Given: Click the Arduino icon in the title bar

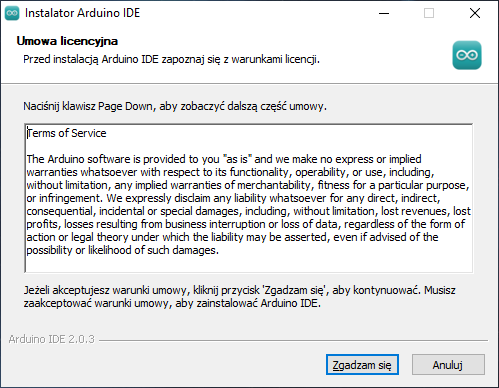Looking at the screenshot, I should (12, 13).
